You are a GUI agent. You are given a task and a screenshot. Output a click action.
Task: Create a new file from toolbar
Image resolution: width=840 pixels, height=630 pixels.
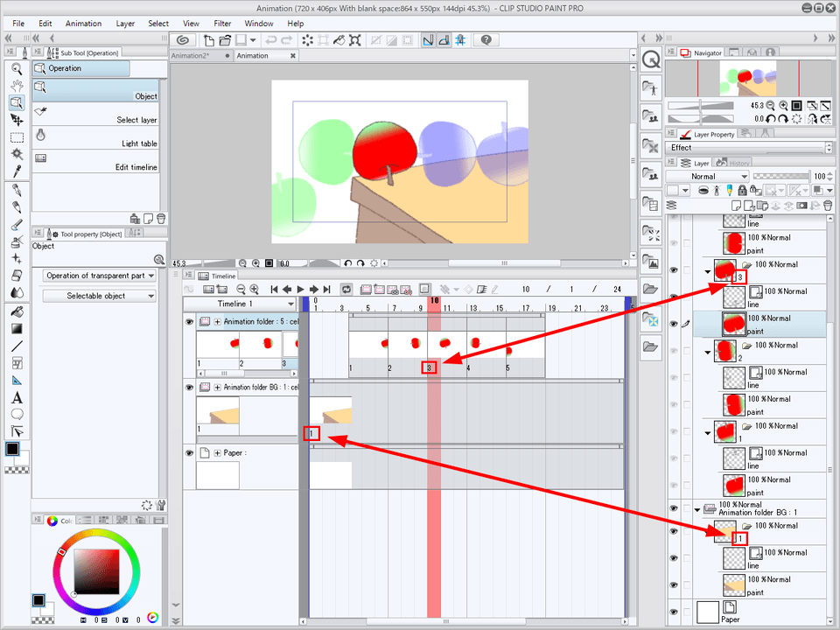pyautogui.click(x=208, y=40)
